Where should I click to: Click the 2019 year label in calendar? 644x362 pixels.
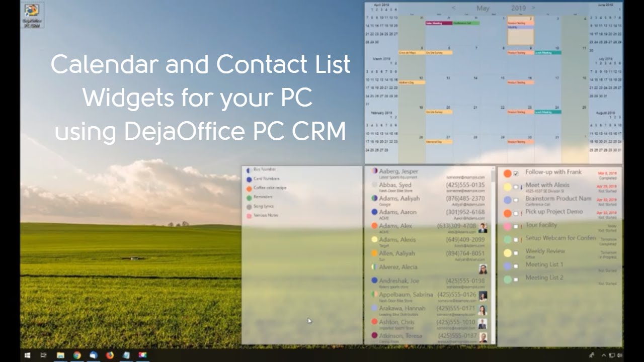pos(518,8)
